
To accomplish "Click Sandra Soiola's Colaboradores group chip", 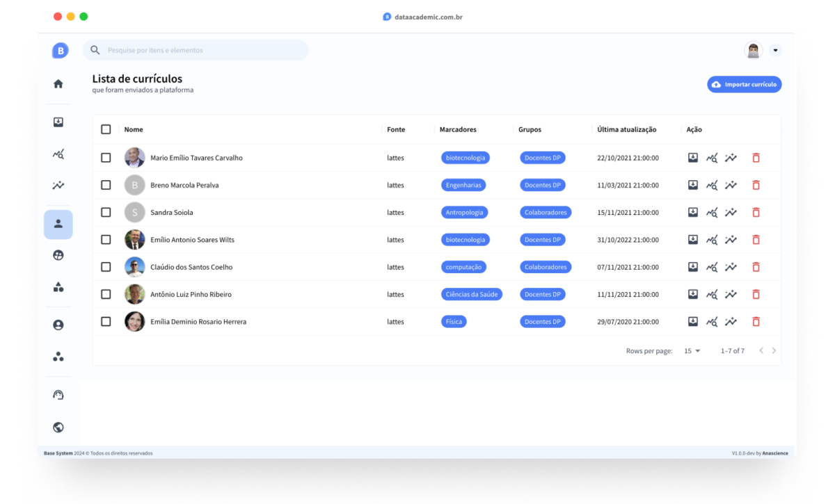I will click(546, 212).
